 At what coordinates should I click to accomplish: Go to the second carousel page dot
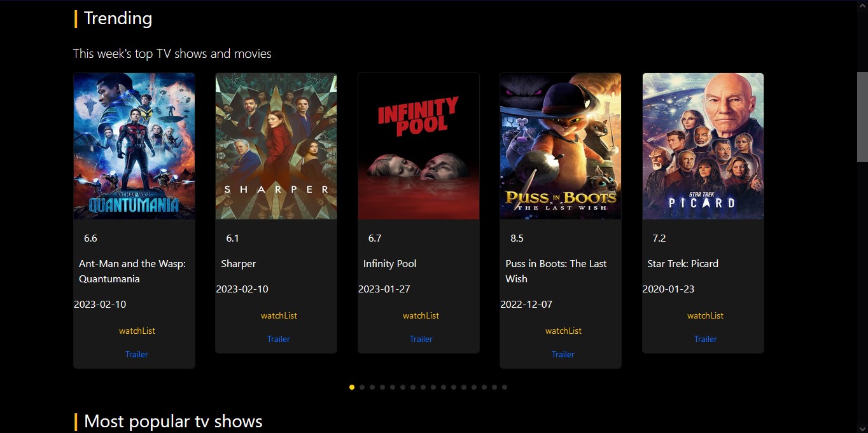click(x=362, y=387)
